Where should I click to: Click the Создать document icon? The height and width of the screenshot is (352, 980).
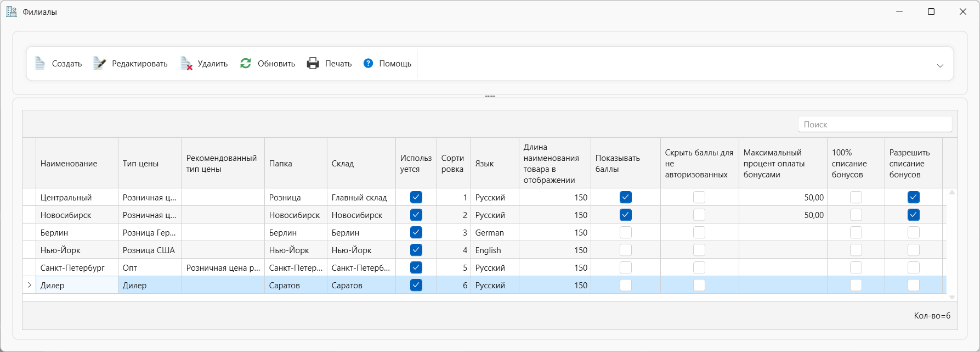tap(39, 64)
